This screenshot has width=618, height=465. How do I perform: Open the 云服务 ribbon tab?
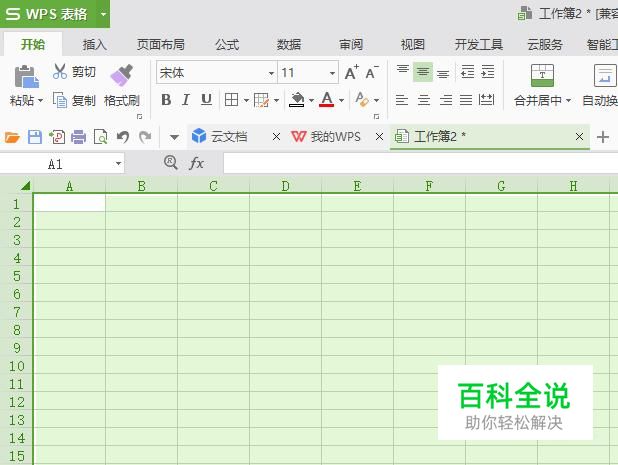coord(545,45)
